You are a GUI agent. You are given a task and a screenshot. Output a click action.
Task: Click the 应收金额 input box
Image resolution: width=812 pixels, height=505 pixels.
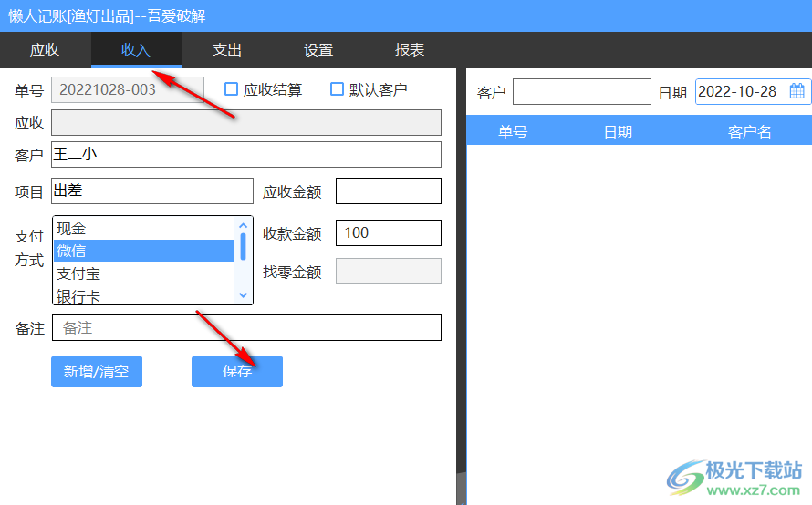(x=389, y=191)
